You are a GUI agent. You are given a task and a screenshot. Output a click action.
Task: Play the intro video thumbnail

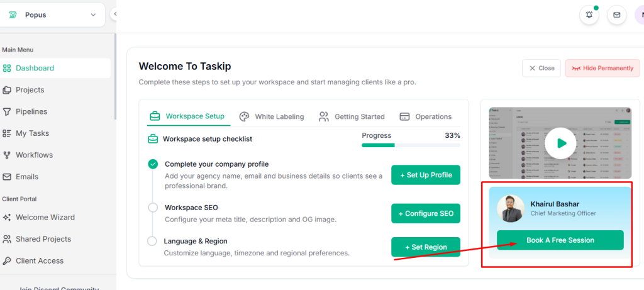(x=560, y=143)
